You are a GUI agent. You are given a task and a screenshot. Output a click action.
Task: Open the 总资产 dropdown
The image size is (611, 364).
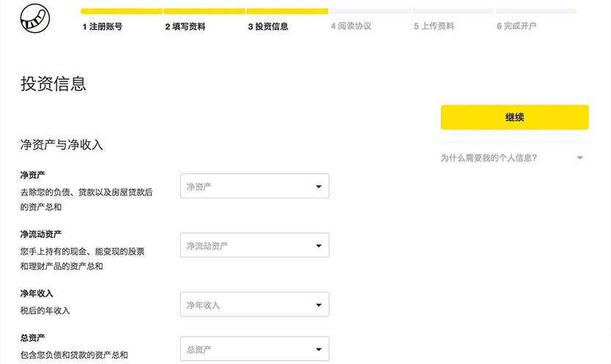tap(254, 349)
